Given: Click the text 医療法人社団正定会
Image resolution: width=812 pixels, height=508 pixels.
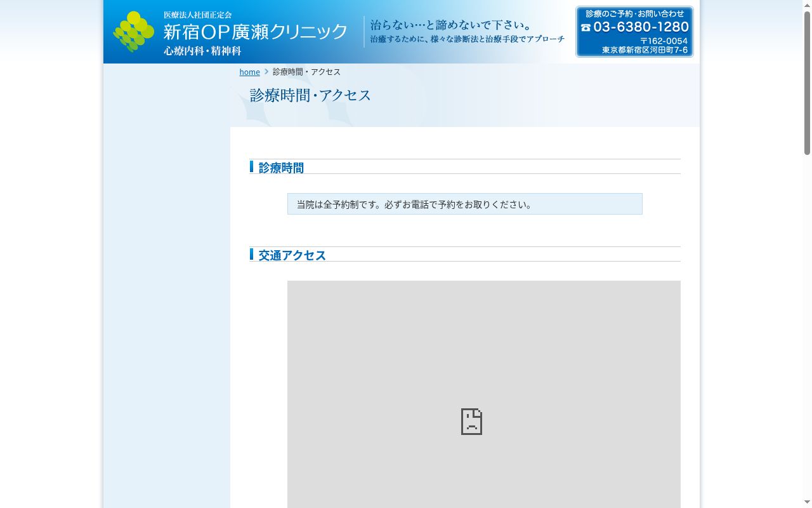Looking at the screenshot, I should [198, 15].
